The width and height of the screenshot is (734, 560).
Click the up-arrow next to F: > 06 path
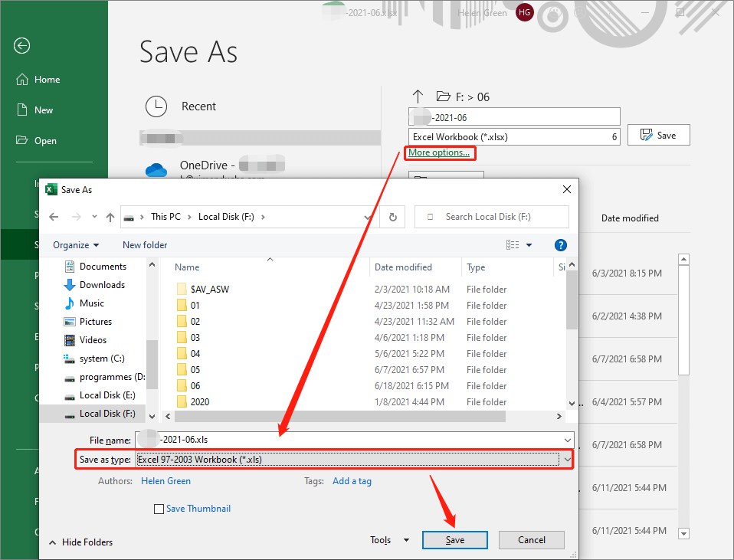418,97
